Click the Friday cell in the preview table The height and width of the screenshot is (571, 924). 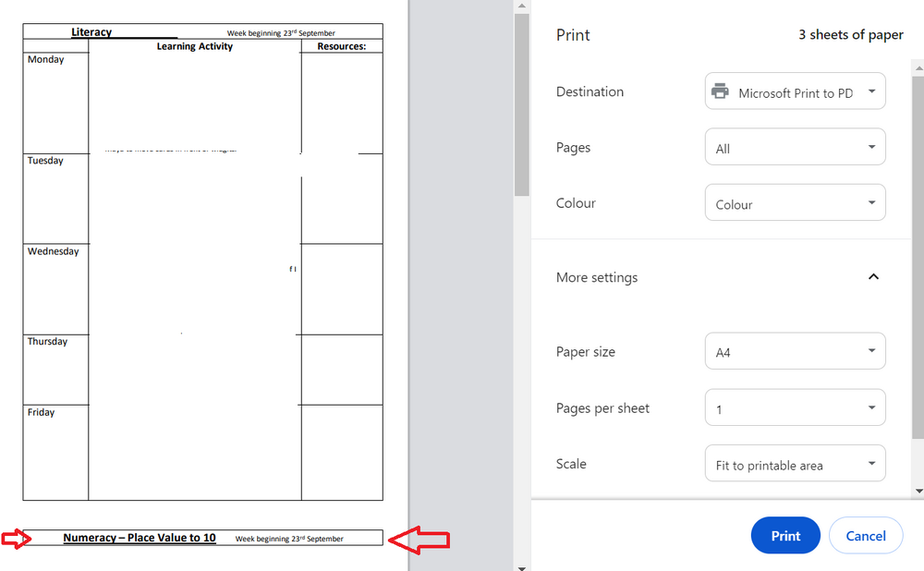point(55,453)
